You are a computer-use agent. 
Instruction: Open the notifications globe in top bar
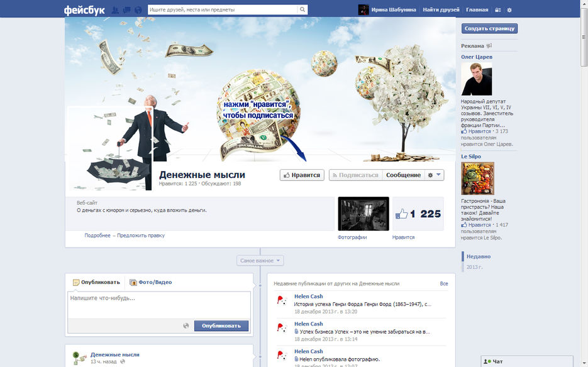pyautogui.click(x=138, y=10)
